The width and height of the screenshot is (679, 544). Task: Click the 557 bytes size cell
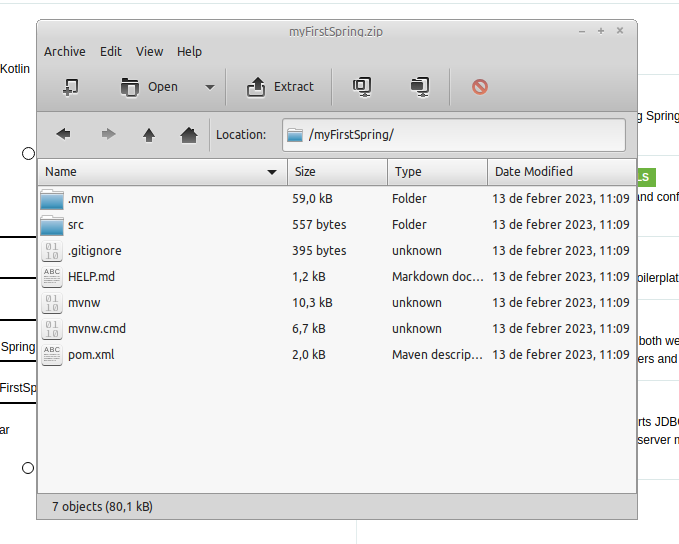coord(319,225)
